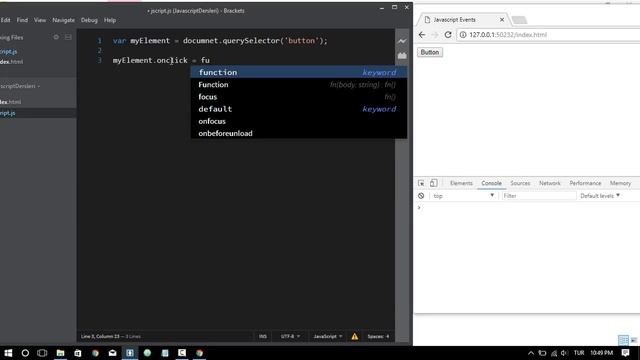Open Task View in the taskbar
640x360 pixels.
42,353
